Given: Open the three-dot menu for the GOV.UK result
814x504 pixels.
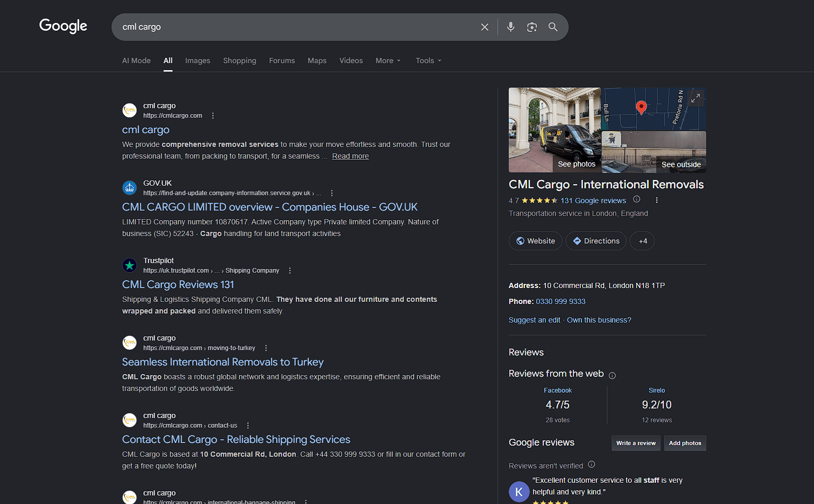Looking at the screenshot, I should coord(332,193).
